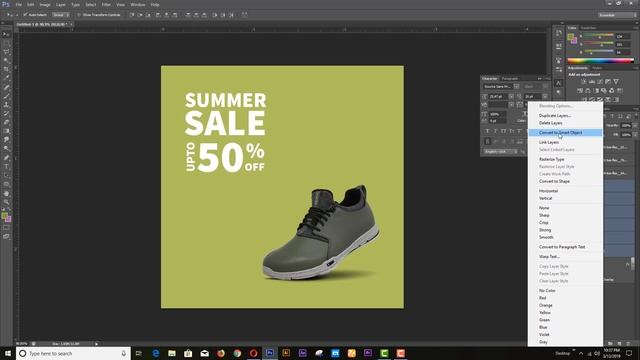
Task: Add a Brightness/Contrast adjustment
Action: [584, 82]
